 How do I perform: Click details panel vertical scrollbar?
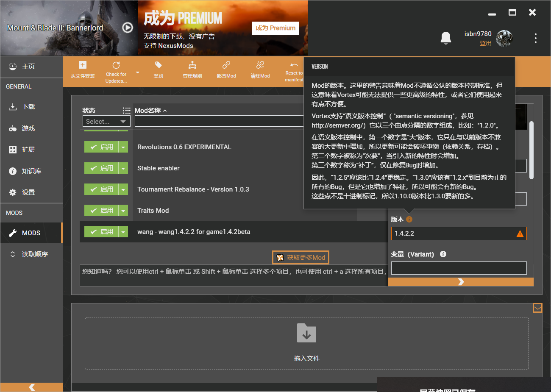point(532,150)
